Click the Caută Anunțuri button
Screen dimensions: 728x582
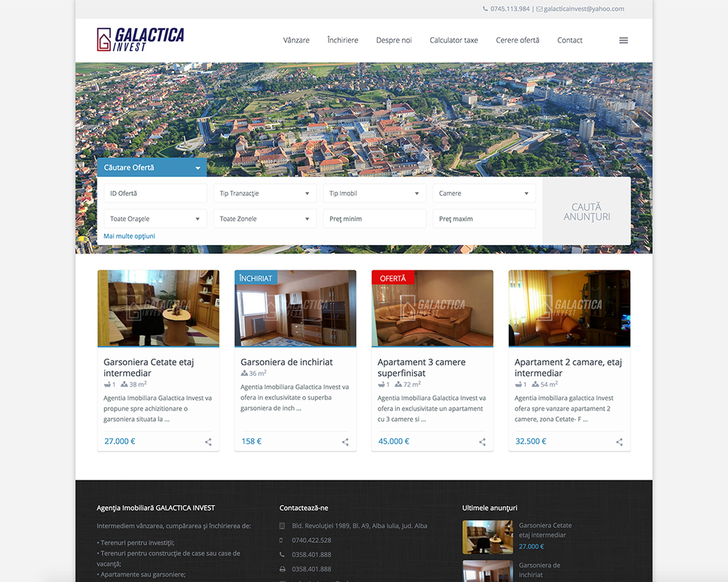(587, 211)
